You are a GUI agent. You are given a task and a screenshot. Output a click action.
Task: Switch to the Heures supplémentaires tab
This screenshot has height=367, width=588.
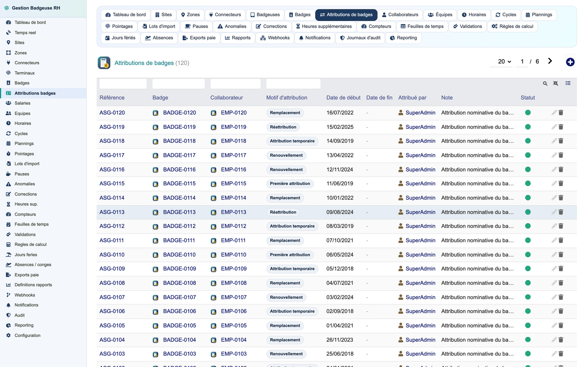coord(324,26)
